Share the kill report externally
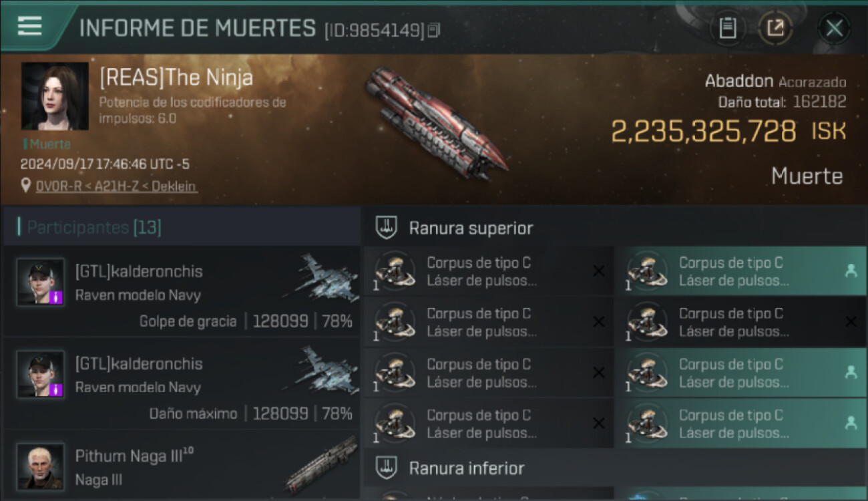The width and height of the screenshot is (868, 501). (x=776, y=28)
